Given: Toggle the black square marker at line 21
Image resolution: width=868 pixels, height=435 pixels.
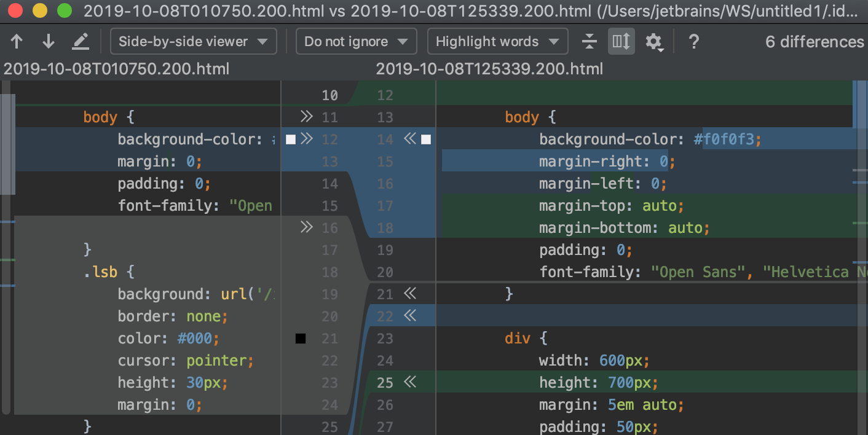Looking at the screenshot, I should tap(301, 338).
